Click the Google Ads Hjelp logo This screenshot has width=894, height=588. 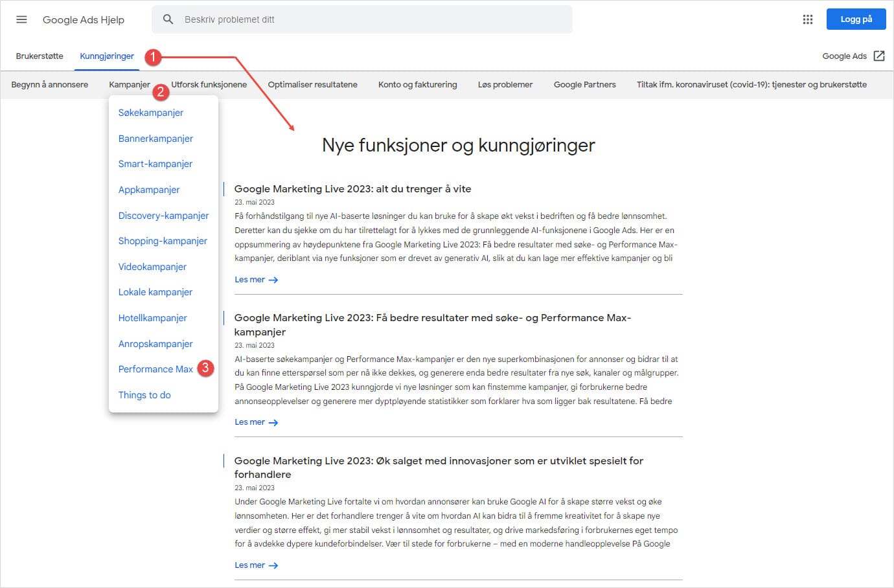[x=83, y=19]
